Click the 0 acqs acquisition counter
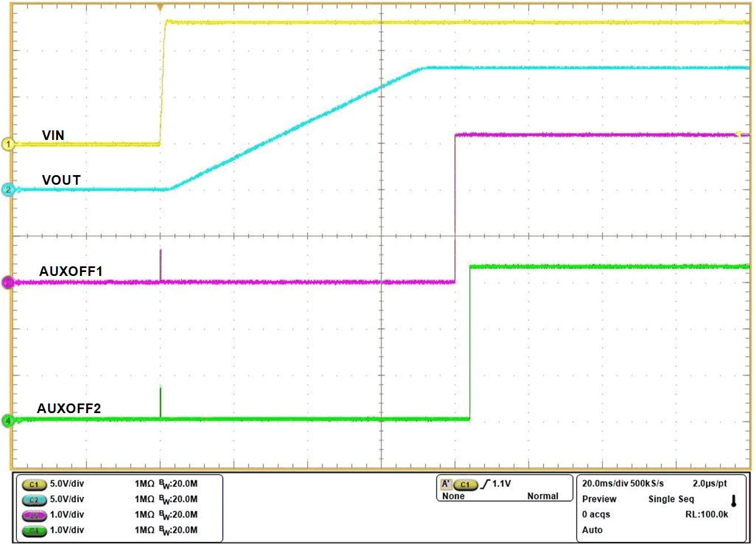This screenshot has height=544, width=756. pos(596,515)
